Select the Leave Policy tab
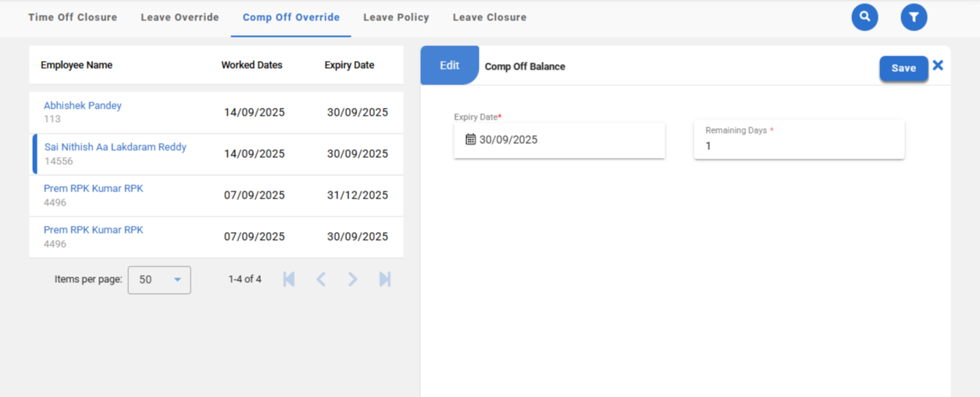The height and width of the screenshot is (397, 980). click(396, 17)
